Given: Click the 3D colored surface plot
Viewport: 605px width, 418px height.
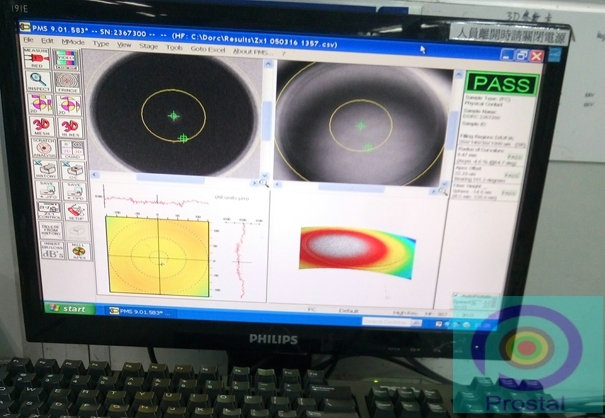Looking at the screenshot, I should tap(358, 253).
